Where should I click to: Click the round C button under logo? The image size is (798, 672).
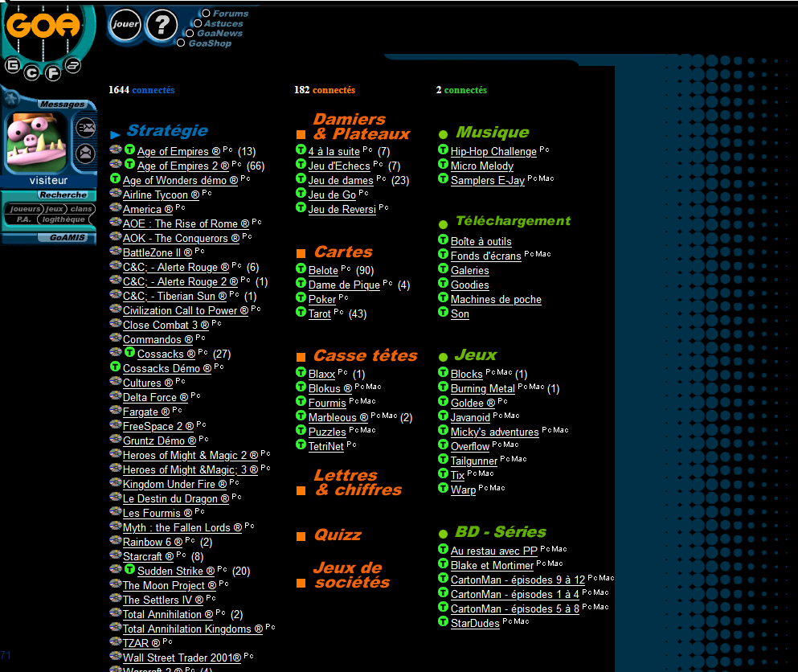(x=31, y=73)
